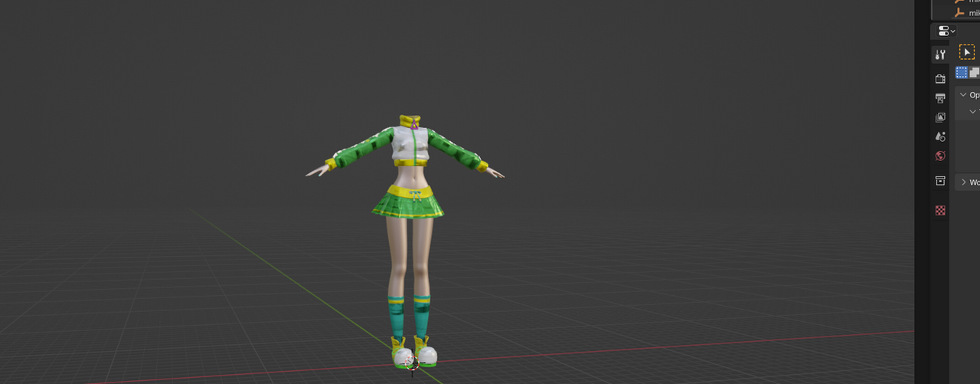This screenshot has width=980, height=384.
Task: Open the Texture properties tab
Action: (940, 210)
